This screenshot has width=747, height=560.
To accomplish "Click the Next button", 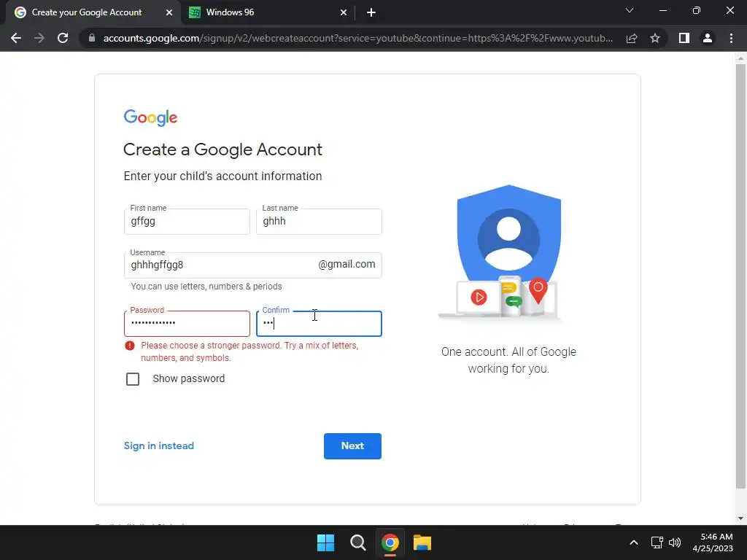I will (352, 446).
